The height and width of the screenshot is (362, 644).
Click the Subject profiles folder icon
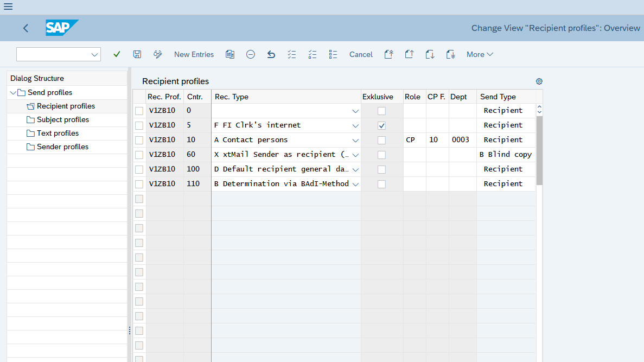(30, 119)
